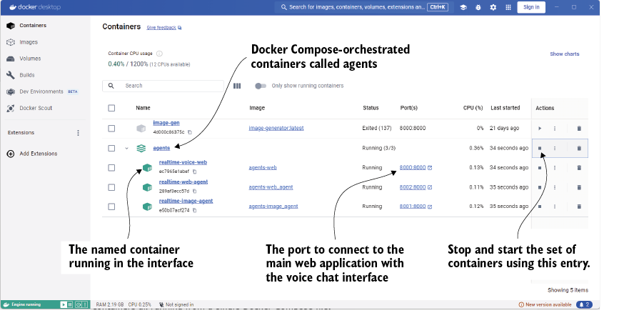Open agents-web image link
The image size is (644, 313).
pos(263,167)
